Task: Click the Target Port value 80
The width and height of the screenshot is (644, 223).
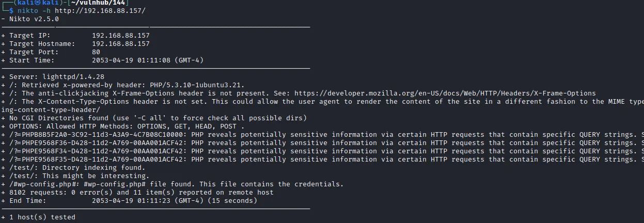Action: tap(96, 52)
